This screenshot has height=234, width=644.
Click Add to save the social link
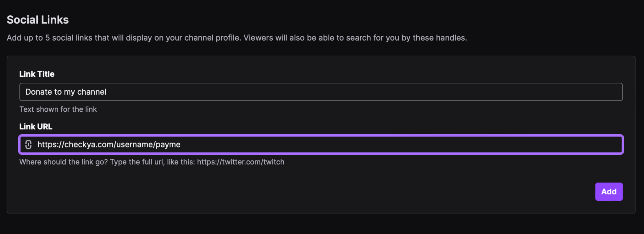[608, 191]
